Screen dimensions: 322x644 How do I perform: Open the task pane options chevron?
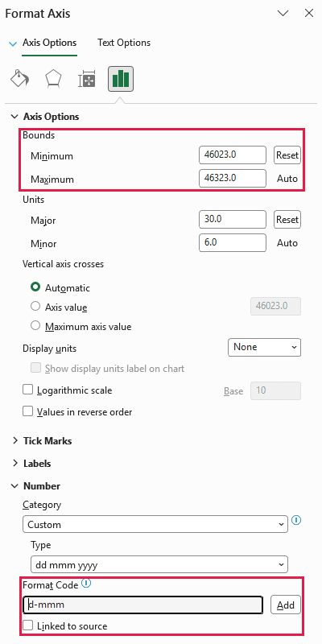(283, 13)
